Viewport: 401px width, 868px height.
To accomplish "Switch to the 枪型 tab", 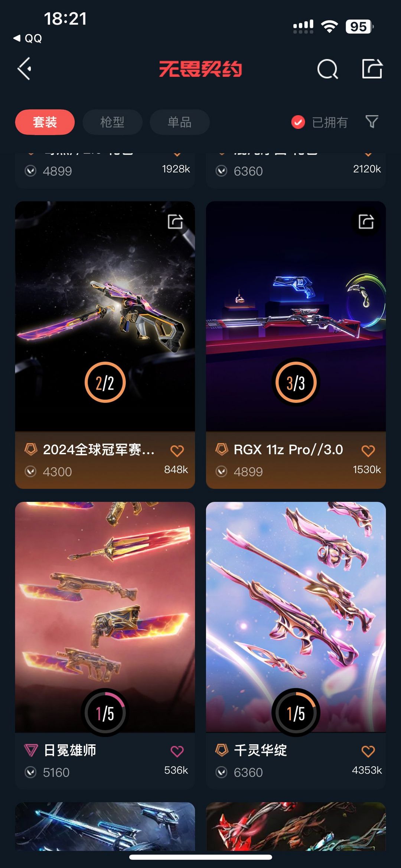I will click(112, 122).
